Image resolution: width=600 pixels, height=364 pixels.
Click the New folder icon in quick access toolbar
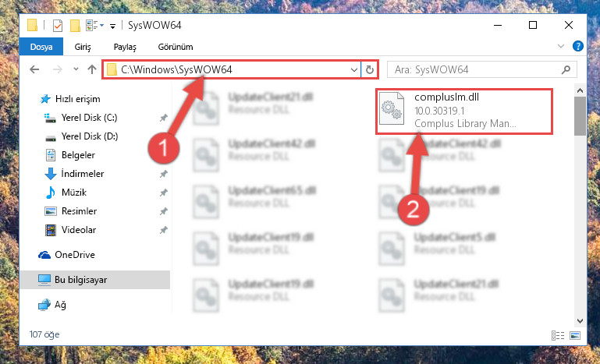75,26
